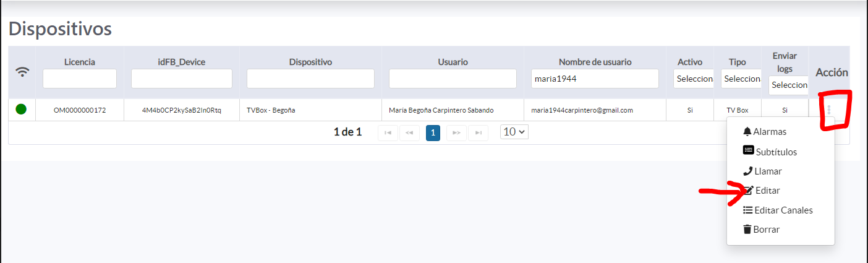Image resolution: width=868 pixels, height=263 pixels.
Task: Click the Nombre de usuario filter field
Action: tap(595, 79)
